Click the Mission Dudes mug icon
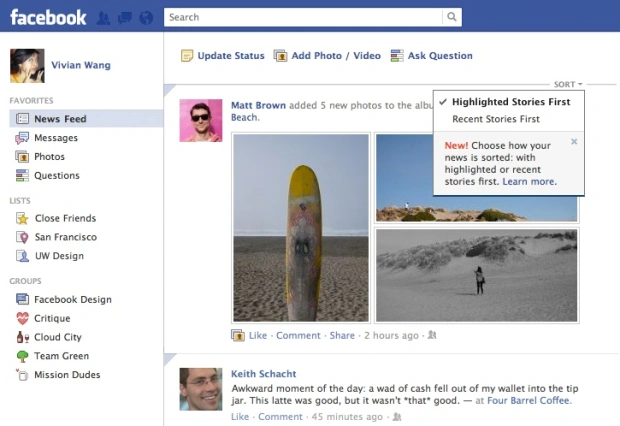 pos(23,375)
